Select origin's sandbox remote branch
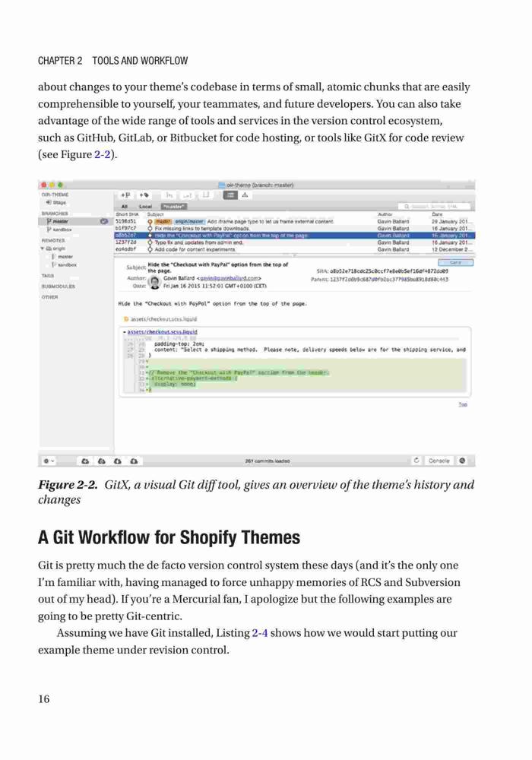 click(x=65, y=264)
